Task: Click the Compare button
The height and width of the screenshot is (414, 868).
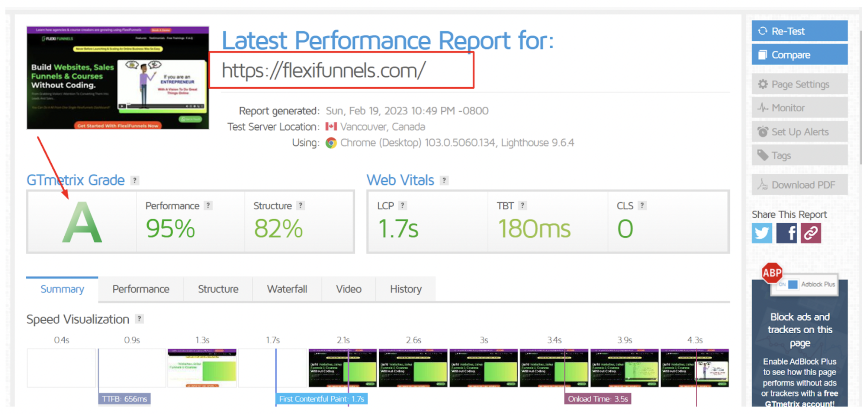Action: click(799, 55)
